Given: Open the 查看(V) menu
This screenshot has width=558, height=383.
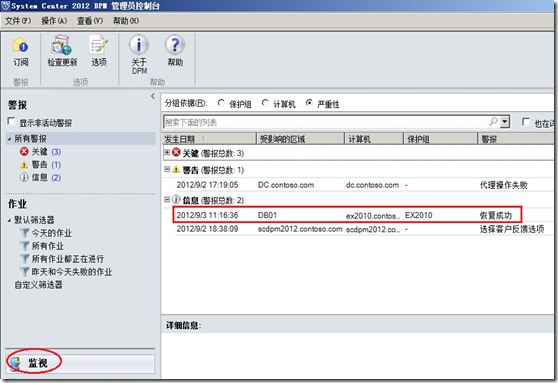Looking at the screenshot, I should (90, 21).
